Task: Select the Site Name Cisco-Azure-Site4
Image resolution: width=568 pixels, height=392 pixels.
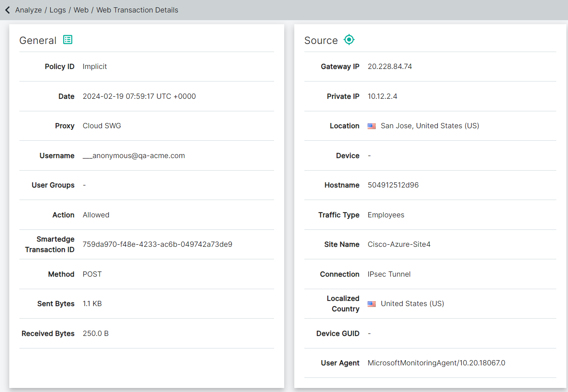Action: pyautogui.click(x=399, y=244)
